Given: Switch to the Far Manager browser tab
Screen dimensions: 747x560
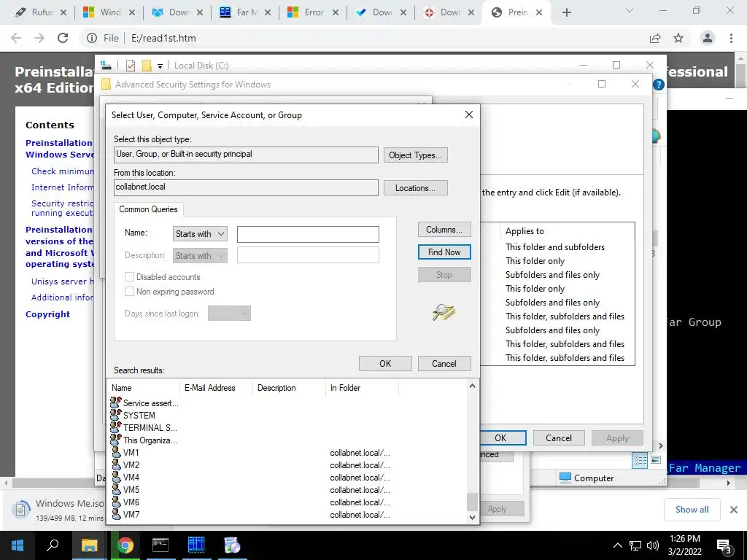Looking at the screenshot, I should [x=245, y=12].
